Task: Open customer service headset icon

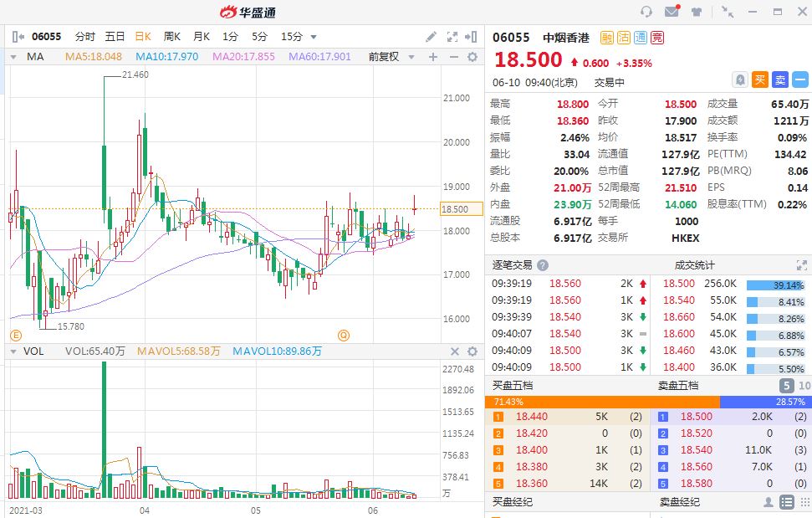Action: click(x=646, y=12)
